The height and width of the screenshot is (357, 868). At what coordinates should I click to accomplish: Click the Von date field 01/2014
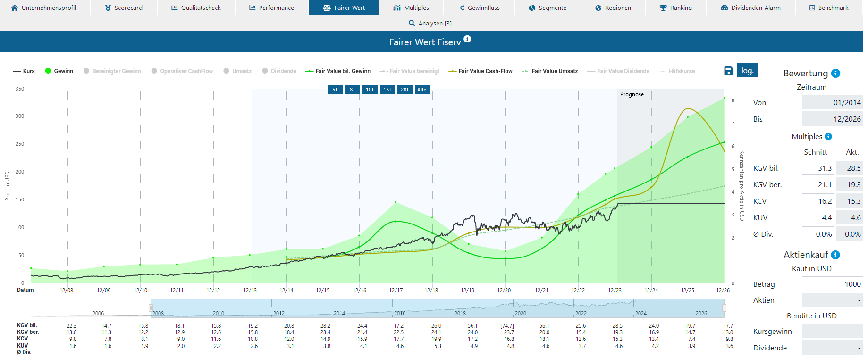point(833,102)
